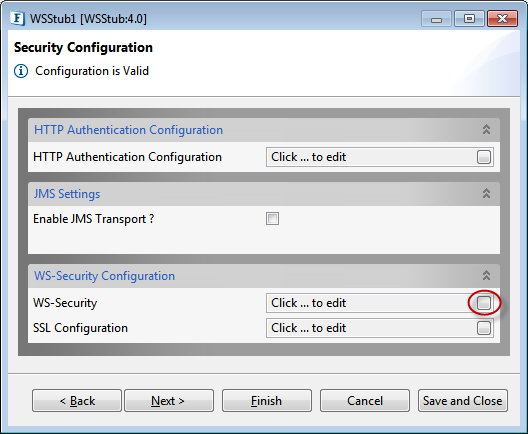The image size is (528, 434).
Task: Maximize the WSStub1 window
Action: coord(469,18)
